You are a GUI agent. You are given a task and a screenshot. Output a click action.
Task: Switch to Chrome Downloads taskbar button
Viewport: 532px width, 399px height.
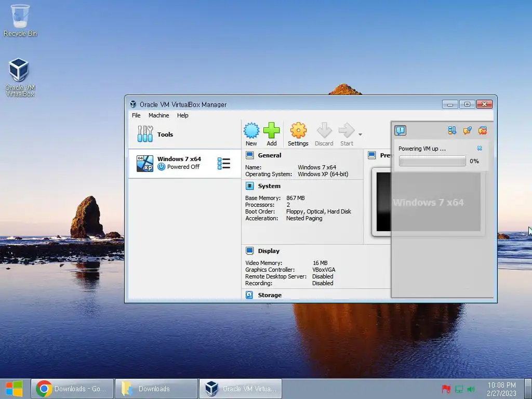72,389
